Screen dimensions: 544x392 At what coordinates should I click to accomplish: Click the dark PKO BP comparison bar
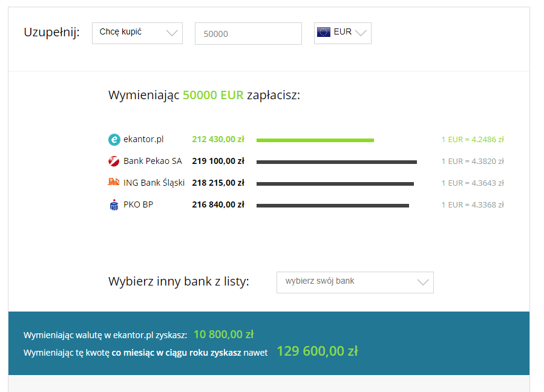(333, 206)
